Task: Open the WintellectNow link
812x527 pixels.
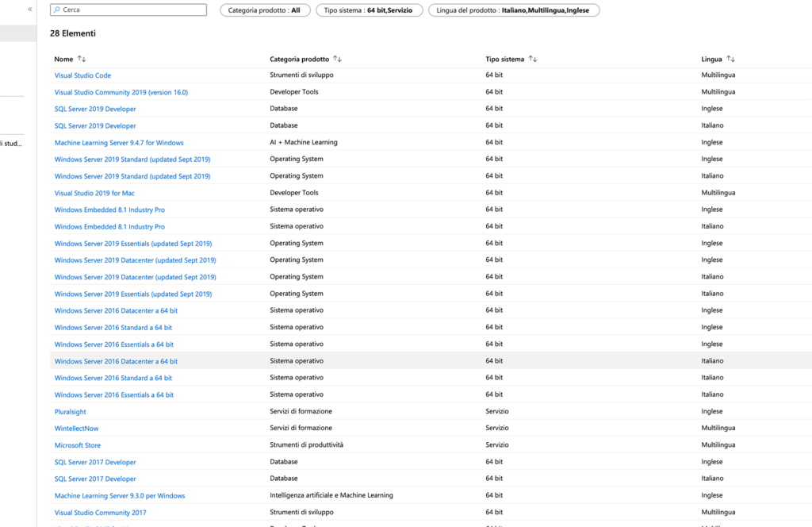Action: click(77, 429)
